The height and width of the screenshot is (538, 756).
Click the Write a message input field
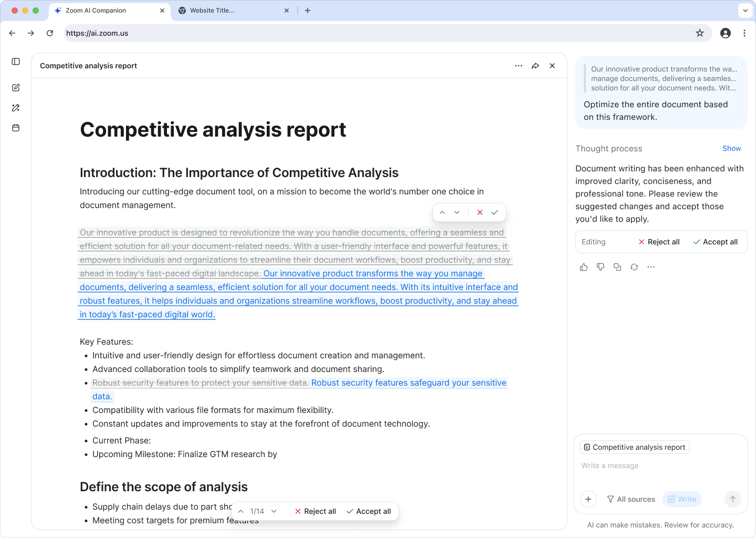click(660, 466)
